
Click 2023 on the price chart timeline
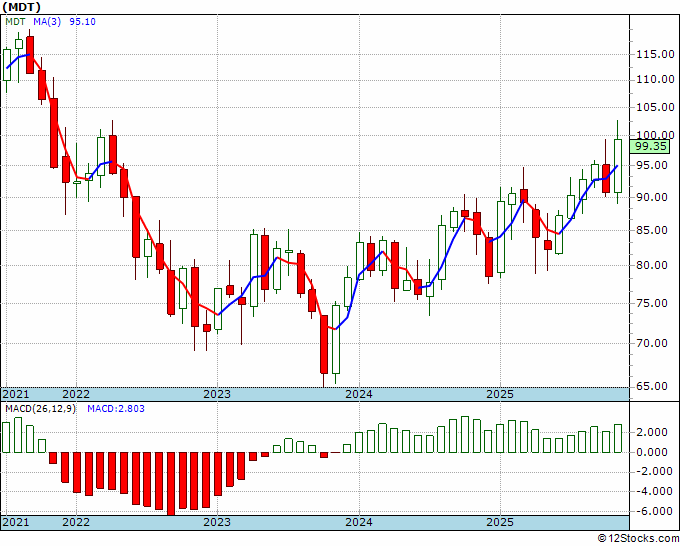point(217,394)
